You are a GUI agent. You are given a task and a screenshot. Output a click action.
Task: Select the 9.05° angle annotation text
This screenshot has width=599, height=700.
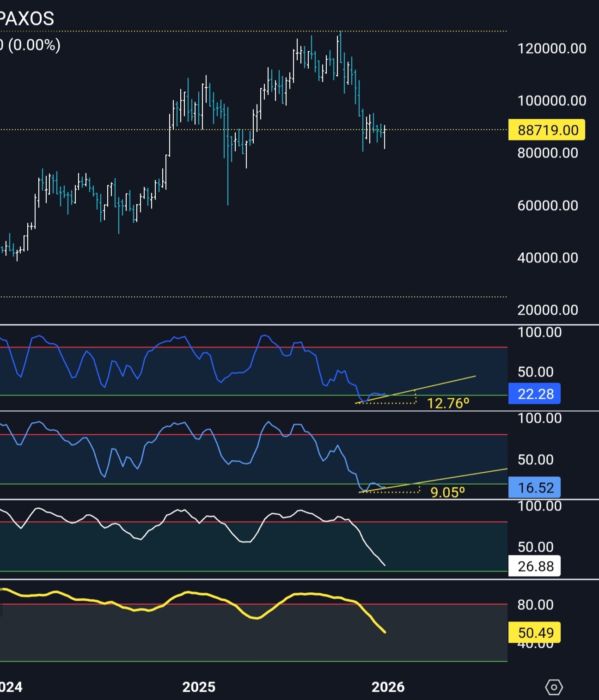[447, 492]
